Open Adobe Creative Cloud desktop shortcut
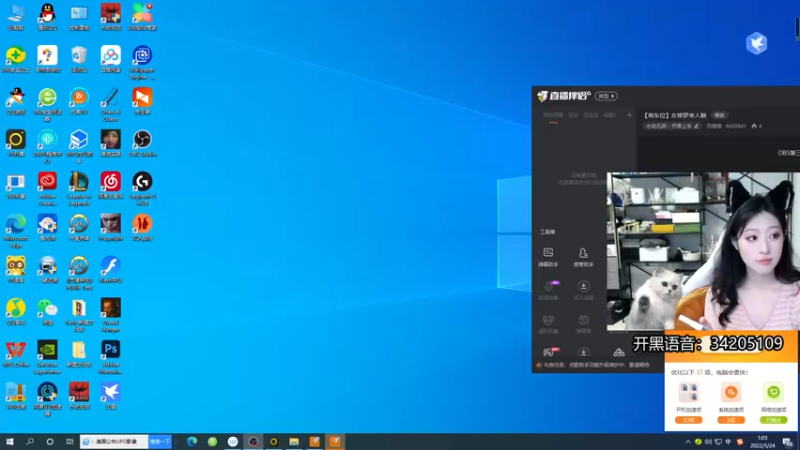 [47, 188]
